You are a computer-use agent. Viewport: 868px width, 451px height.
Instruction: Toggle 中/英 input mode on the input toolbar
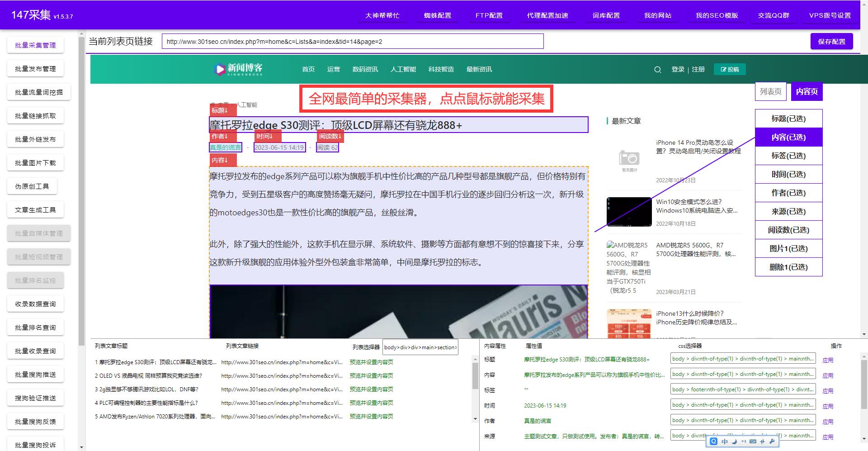point(724,442)
